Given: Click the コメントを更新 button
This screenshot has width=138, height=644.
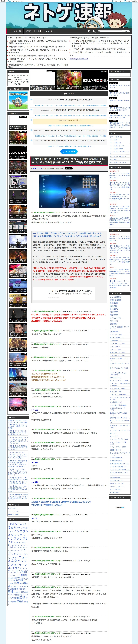Looking at the screenshot, I should [x=69, y=151].
